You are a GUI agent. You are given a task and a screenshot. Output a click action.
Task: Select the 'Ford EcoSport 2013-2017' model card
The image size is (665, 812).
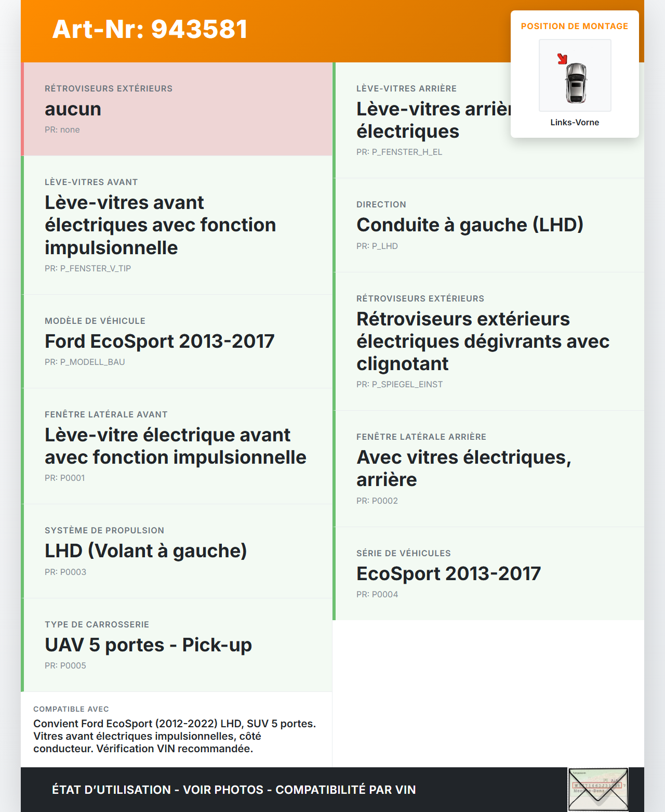pyautogui.click(x=177, y=341)
